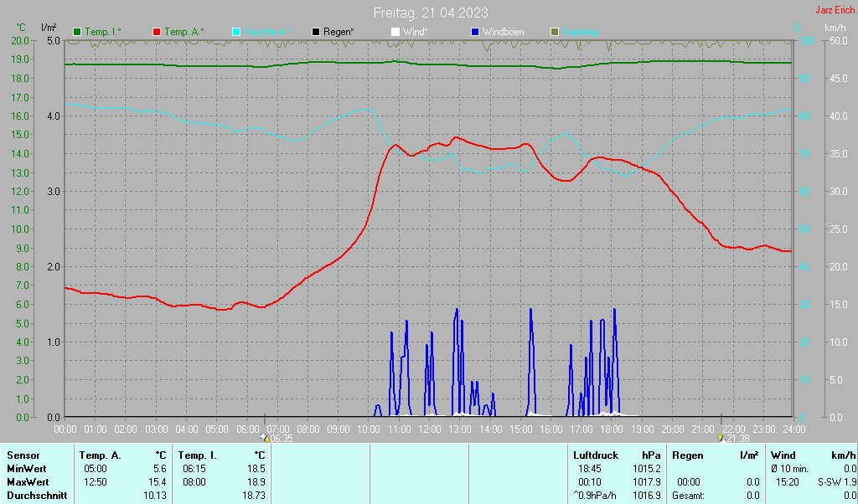This screenshot has width=858, height=504.
Task: Select the black Regen legend square
Action: (x=316, y=32)
